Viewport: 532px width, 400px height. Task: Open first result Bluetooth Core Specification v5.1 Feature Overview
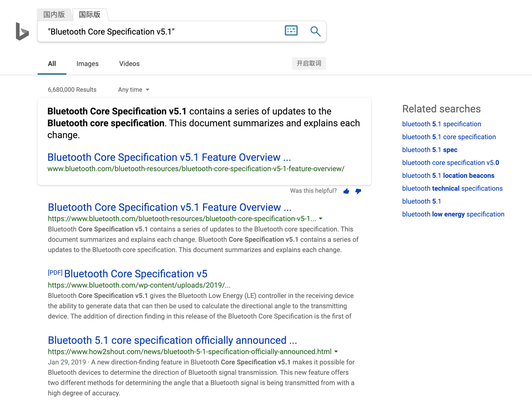(170, 207)
